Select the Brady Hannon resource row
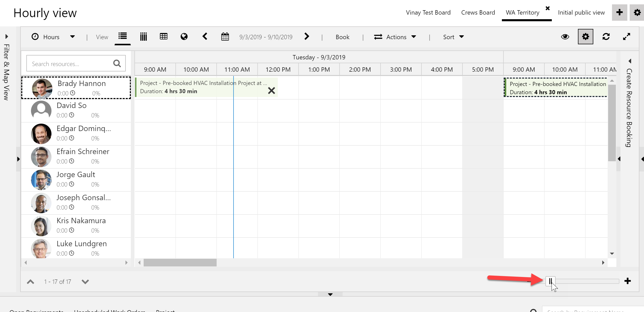Image resolution: width=644 pixels, height=312 pixels. [76, 88]
